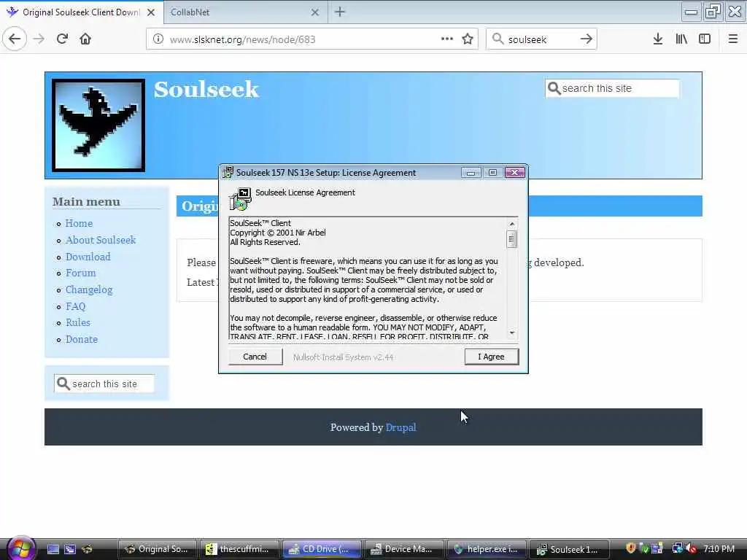The image size is (747, 560).
Task: Select the Original Soulseek Client Download tab
Action: [81, 12]
